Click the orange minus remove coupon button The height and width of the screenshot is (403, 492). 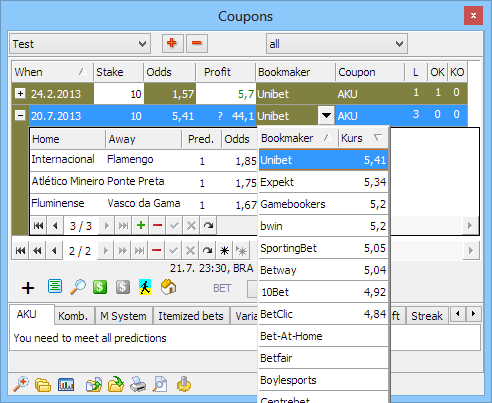point(197,43)
